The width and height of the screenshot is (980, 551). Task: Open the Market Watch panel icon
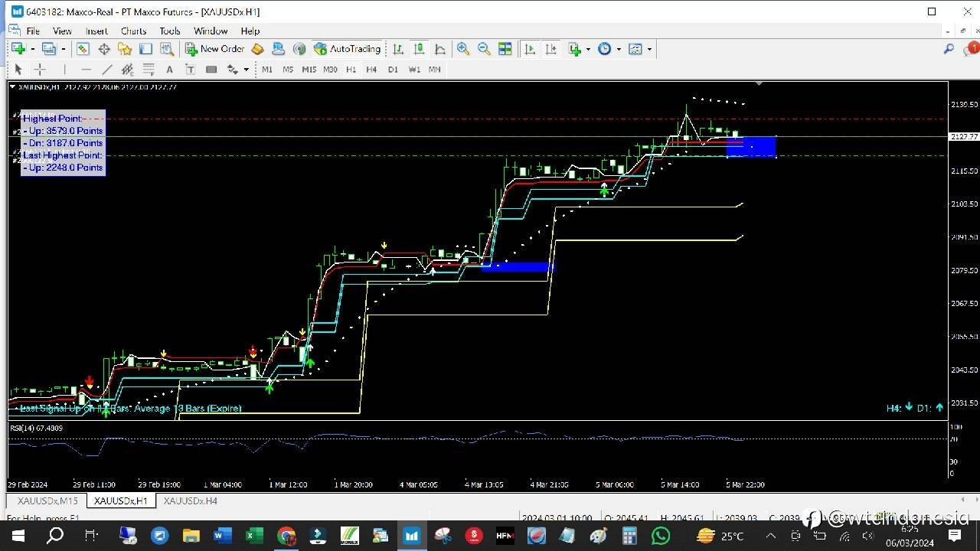coord(83,49)
